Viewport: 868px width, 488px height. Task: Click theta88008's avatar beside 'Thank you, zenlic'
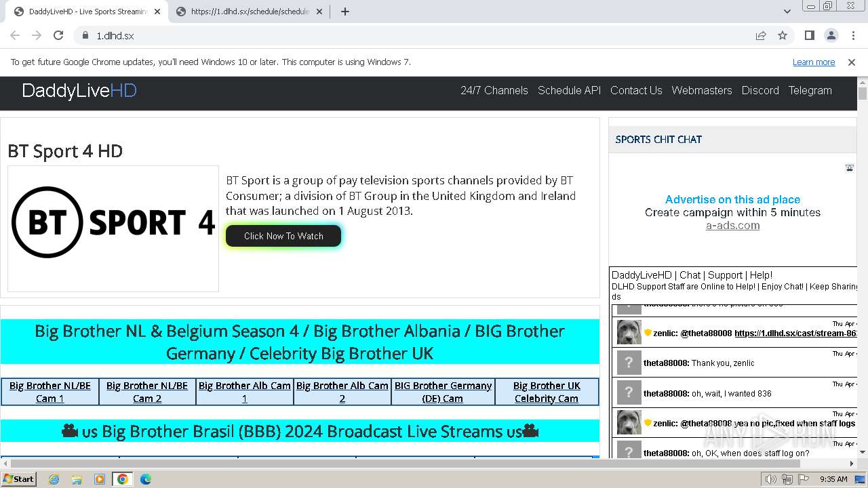coord(629,363)
